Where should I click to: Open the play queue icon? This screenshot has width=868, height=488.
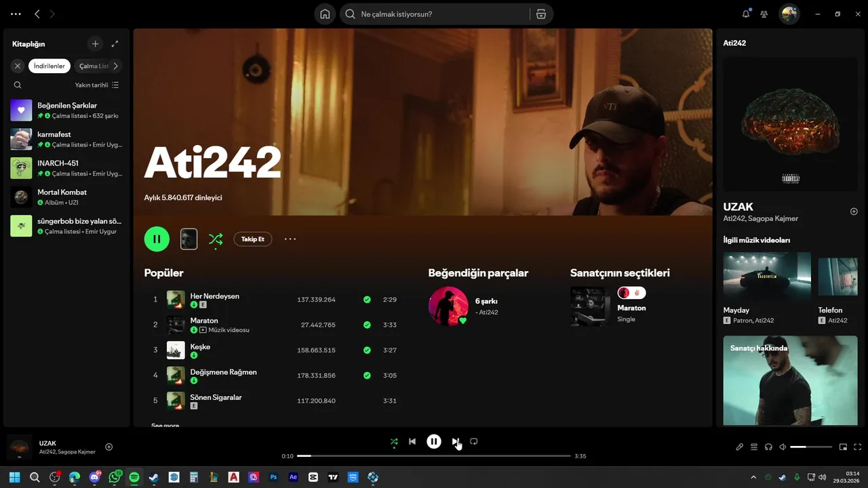coord(754,447)
